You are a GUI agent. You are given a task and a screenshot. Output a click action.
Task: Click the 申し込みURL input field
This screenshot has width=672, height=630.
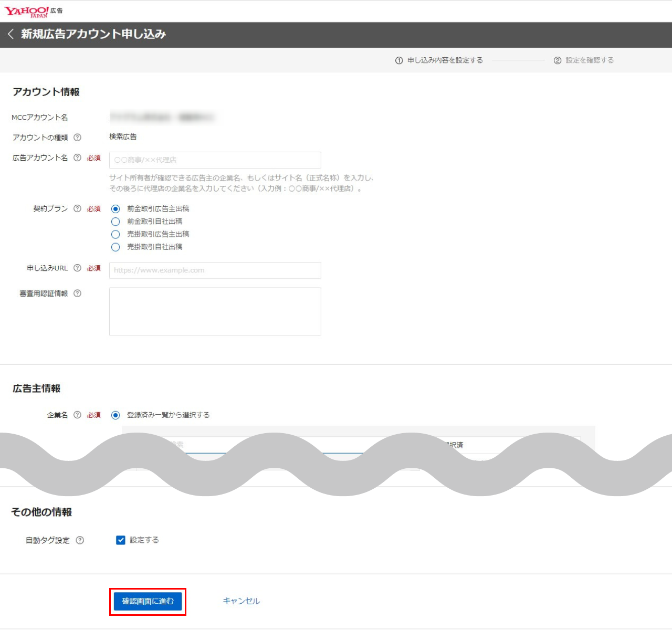coord(215,270)
